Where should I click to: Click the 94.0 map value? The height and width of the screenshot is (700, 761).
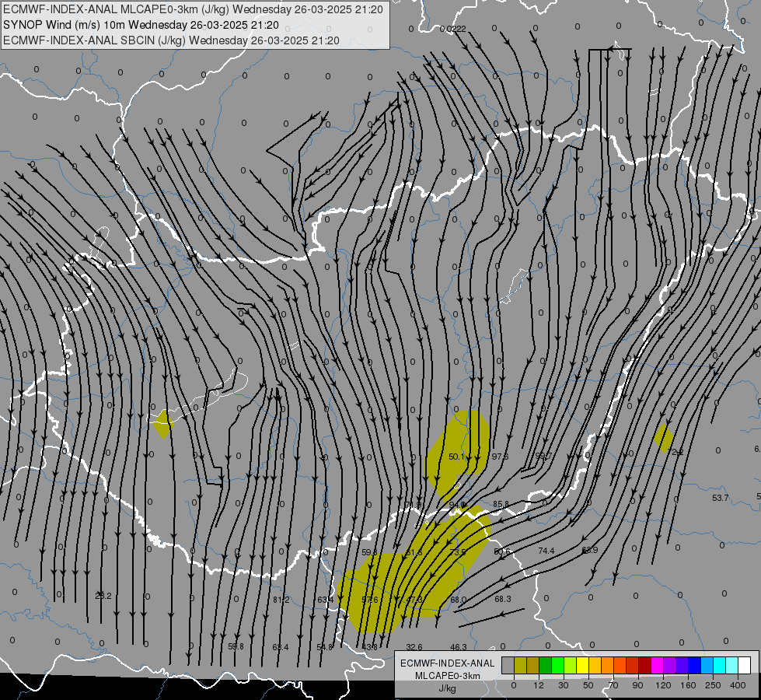(457, 505)
